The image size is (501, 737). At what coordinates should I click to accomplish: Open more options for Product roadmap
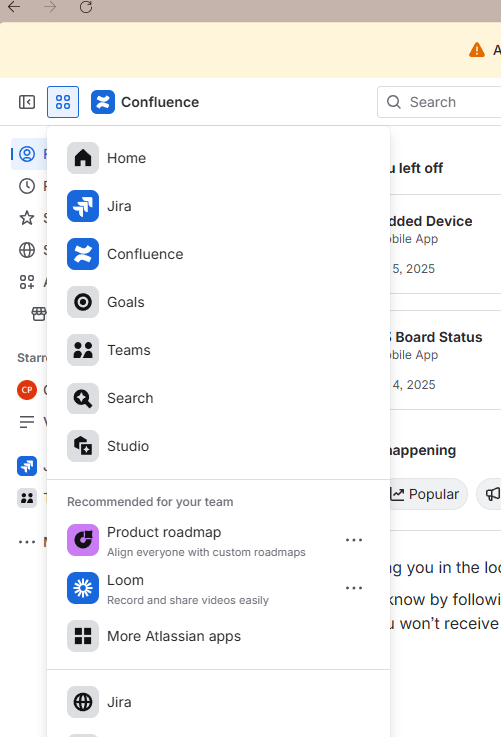[x=354, y=540]
